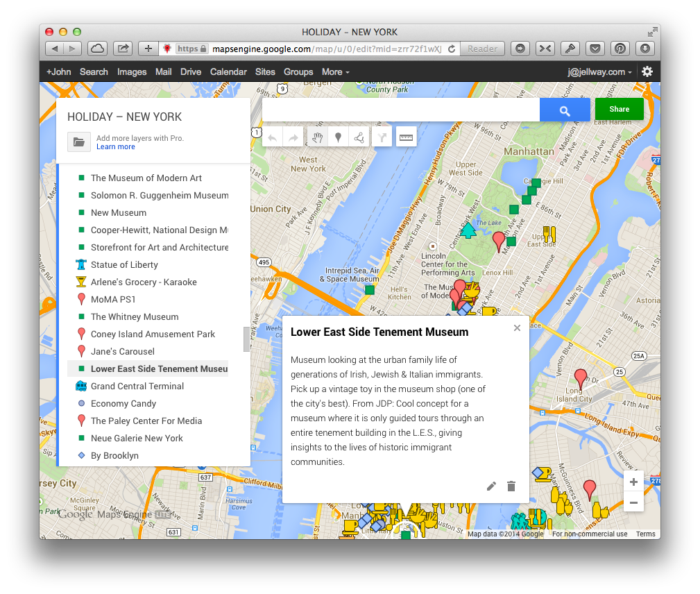Open Google account settings gear
The width and height of the screenshot is (700, 594).
click(647, 71)
